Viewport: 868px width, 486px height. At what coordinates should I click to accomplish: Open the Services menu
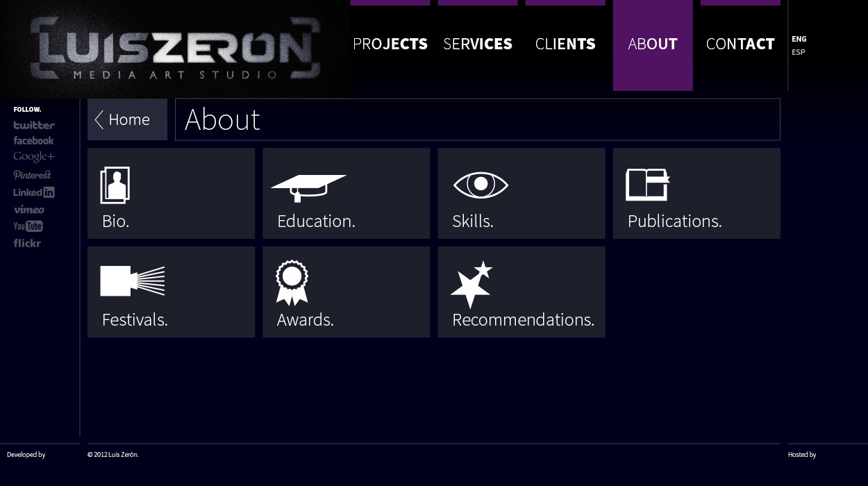click(x=478, y=44)
